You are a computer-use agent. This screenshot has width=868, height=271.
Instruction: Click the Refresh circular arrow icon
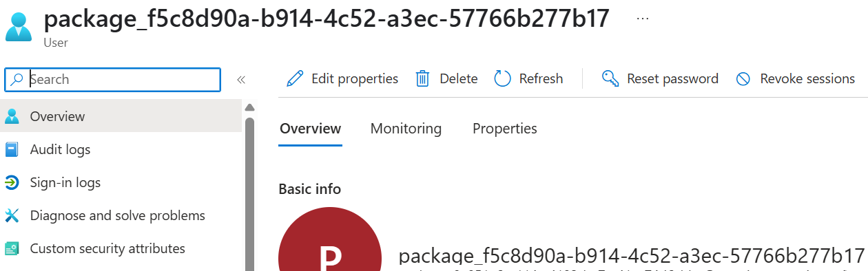(503, 78)
